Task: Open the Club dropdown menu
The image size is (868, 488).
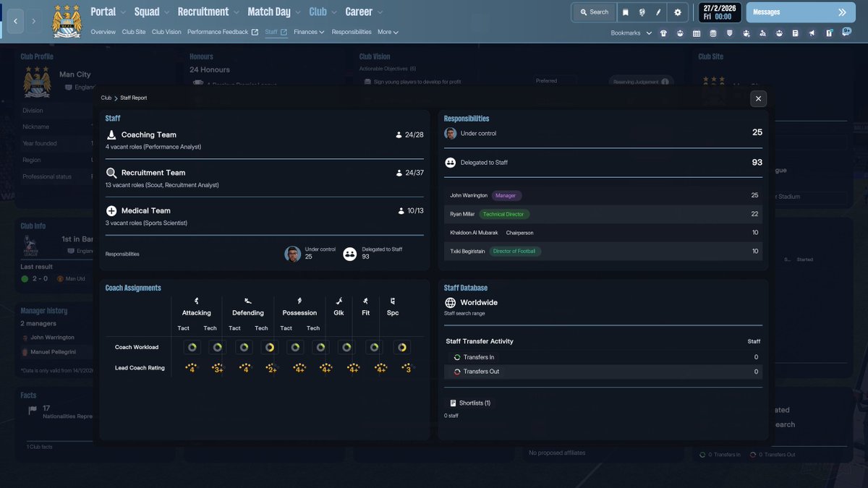Action: [323, 12]
